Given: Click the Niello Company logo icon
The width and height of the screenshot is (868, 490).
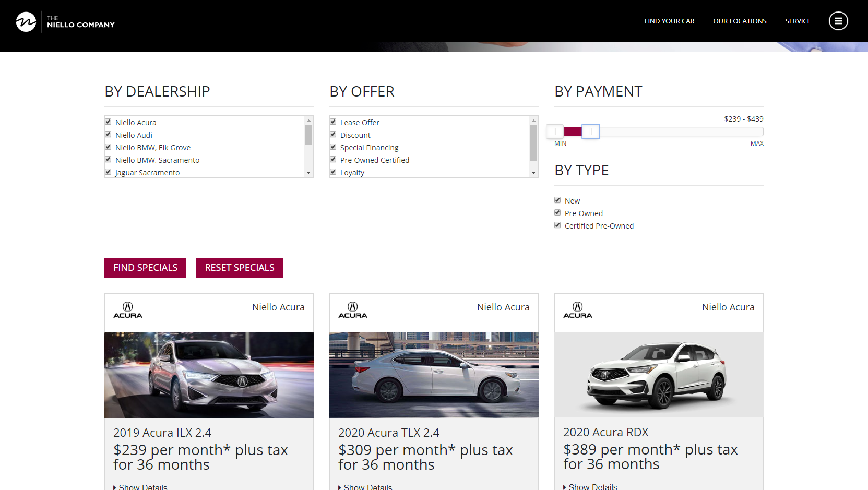Looking at the screenshot, I should [26, 21].
